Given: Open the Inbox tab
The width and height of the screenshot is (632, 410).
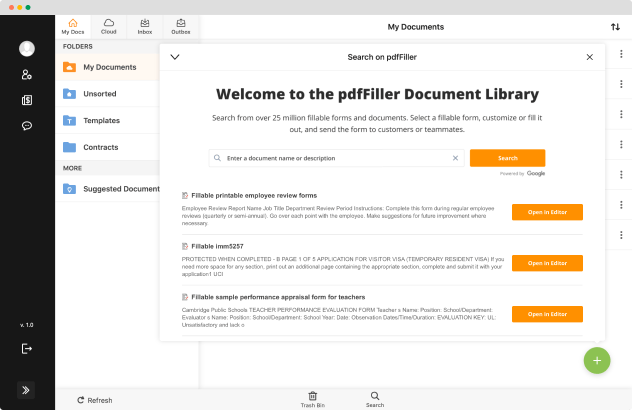Looking at the screenshot, I should 145,27.
